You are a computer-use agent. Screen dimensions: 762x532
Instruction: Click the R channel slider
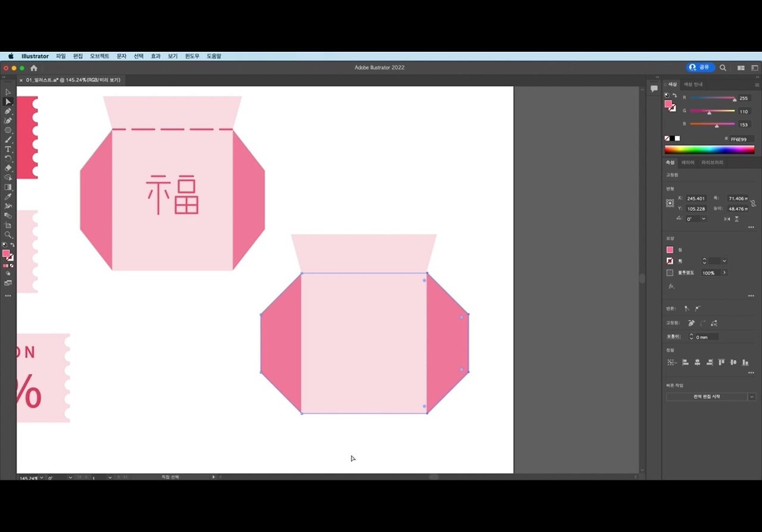pyautogui.click(x=713, y=98)
